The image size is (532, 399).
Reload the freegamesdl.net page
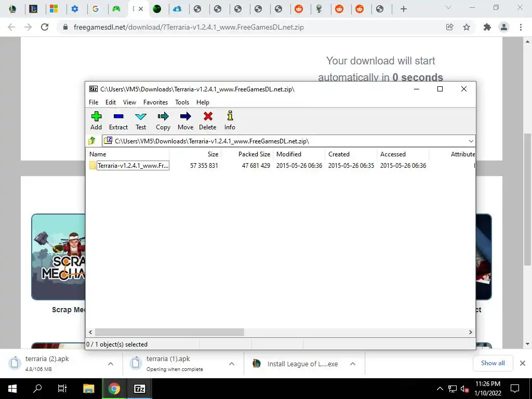45,27
